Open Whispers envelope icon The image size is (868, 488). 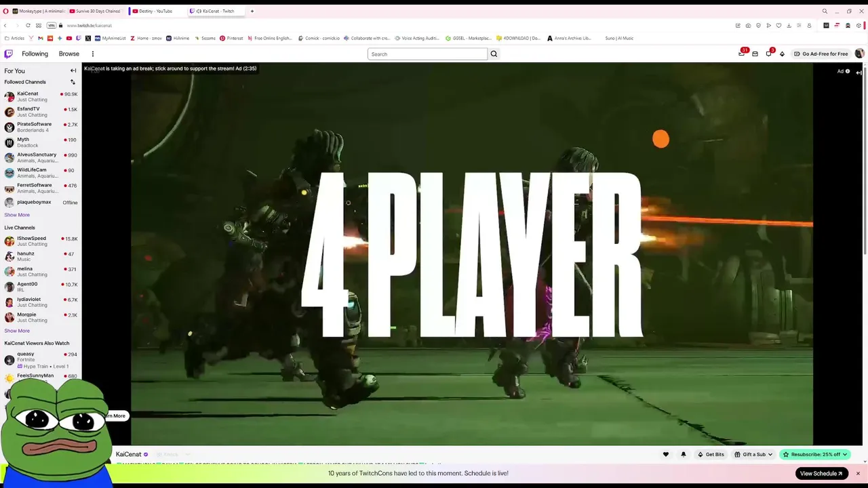tap(755, 54)
